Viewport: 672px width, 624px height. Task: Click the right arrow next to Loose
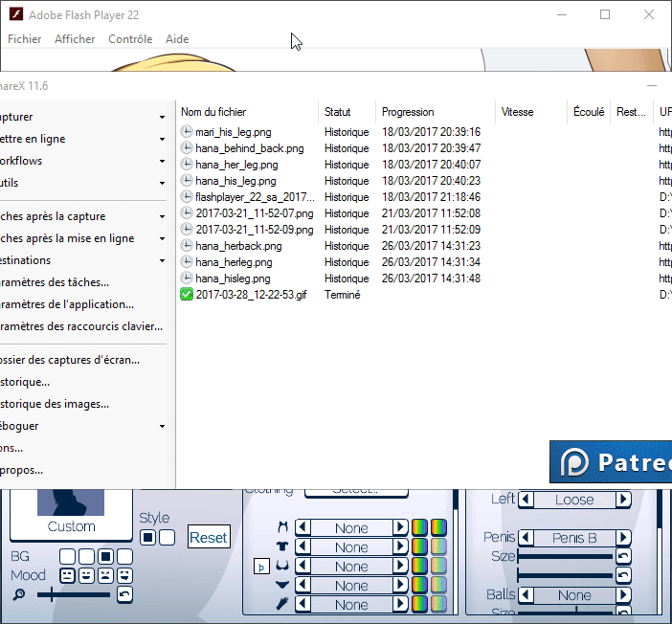[623, 500]
